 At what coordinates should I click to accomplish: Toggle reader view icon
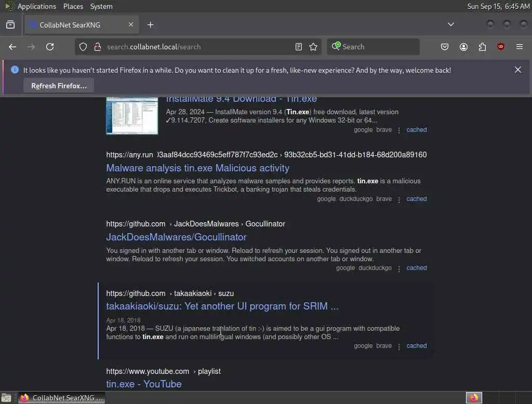[299, 47]
